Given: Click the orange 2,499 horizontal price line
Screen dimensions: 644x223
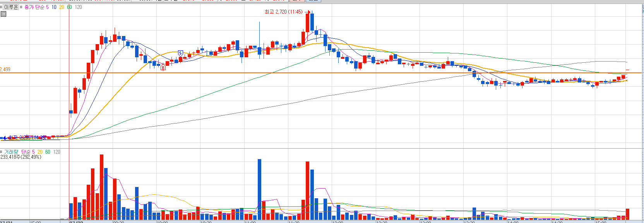Looking at the screenshot, I should click(348, 73).
